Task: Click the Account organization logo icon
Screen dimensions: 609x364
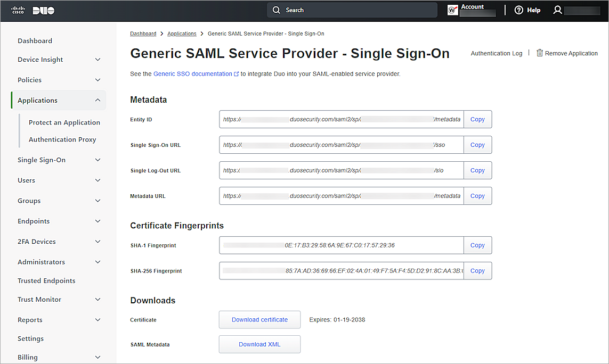Action: 453,10
